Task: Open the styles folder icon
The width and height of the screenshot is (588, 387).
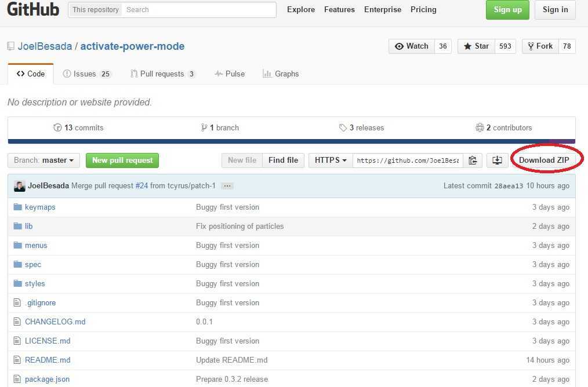Action: (x=17, y=284)
